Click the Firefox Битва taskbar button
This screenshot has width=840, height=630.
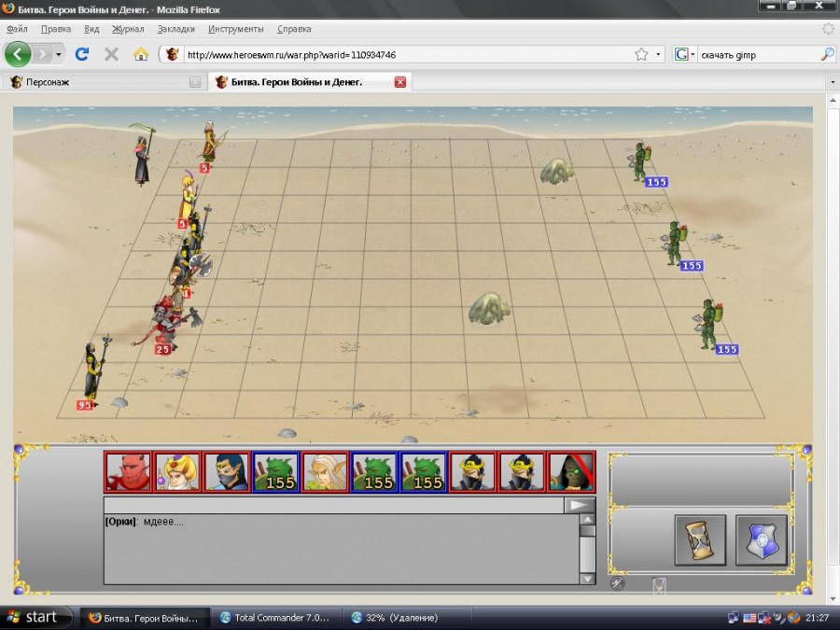145,618
